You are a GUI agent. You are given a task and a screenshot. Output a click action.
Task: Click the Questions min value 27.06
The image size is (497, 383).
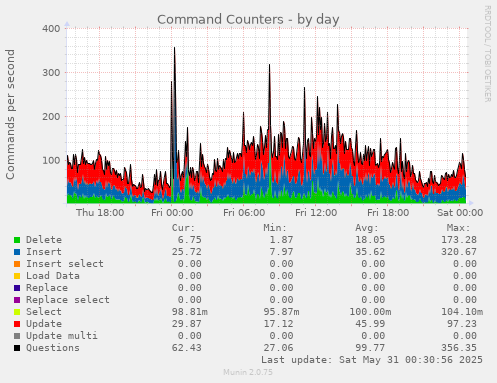point(278,348)
